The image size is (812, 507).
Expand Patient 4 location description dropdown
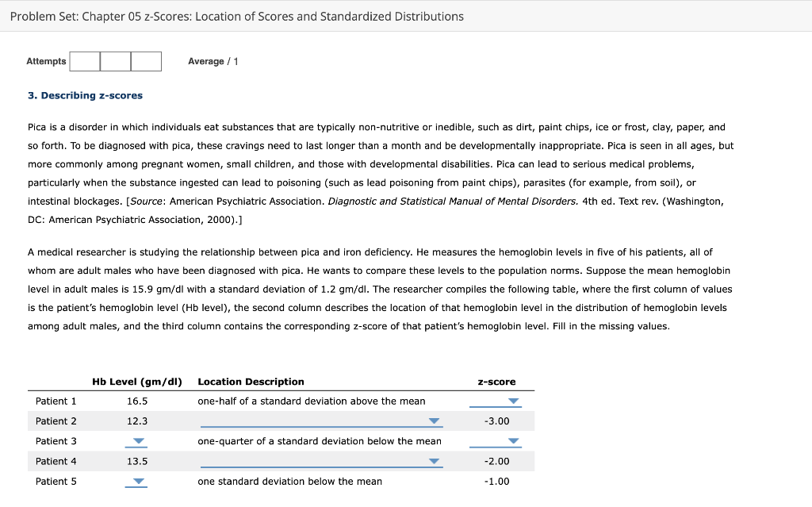pos(321,462)
